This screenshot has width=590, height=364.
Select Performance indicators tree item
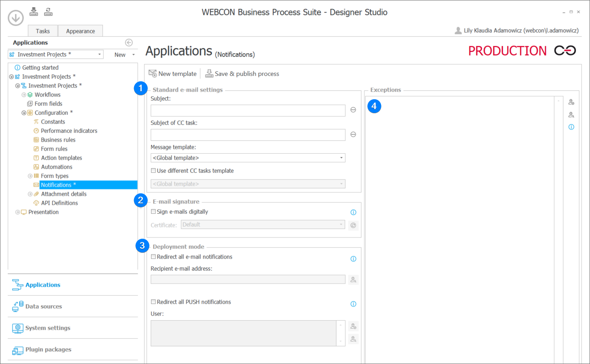(69, 131)
